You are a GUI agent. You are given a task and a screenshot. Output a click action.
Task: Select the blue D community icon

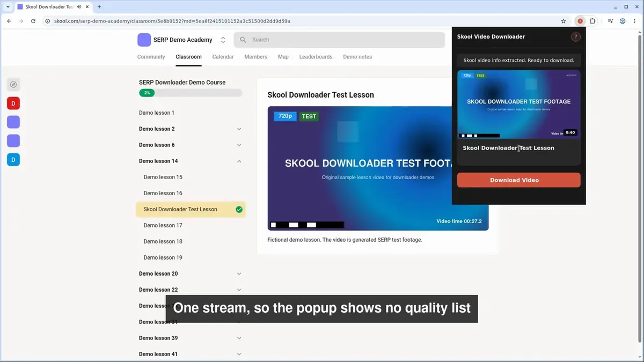tap(13, 159)
